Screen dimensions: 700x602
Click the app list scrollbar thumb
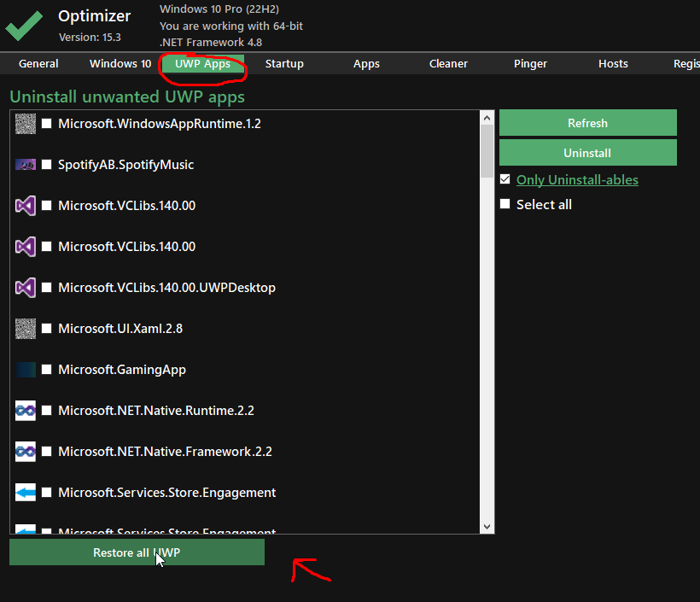[487, 151]
